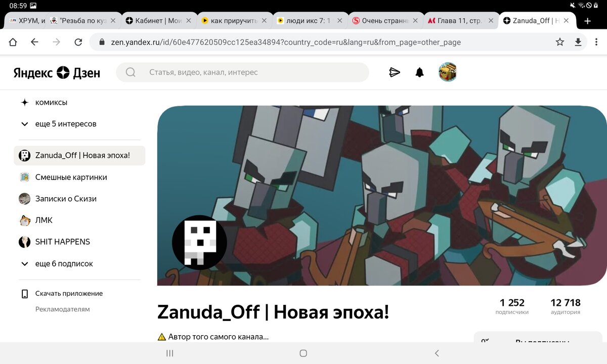Open Записки о Скизи subscription
607x364 pixels.
66,199
